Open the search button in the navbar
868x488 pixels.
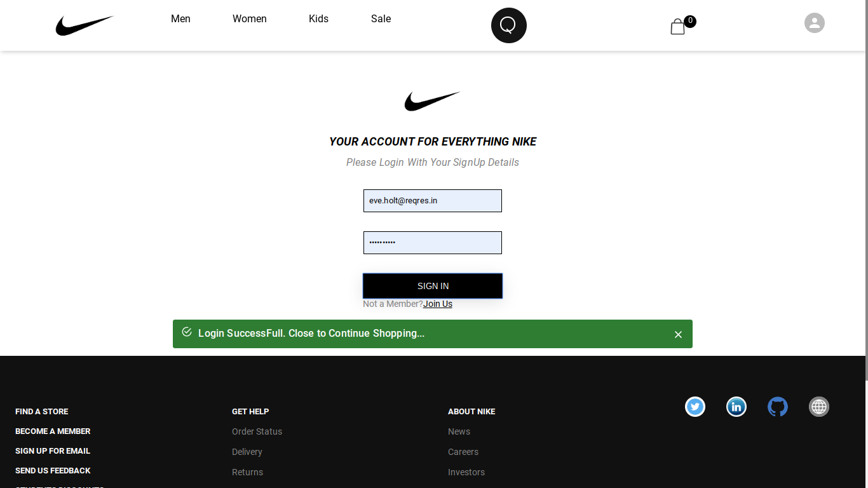click(509, 25)
